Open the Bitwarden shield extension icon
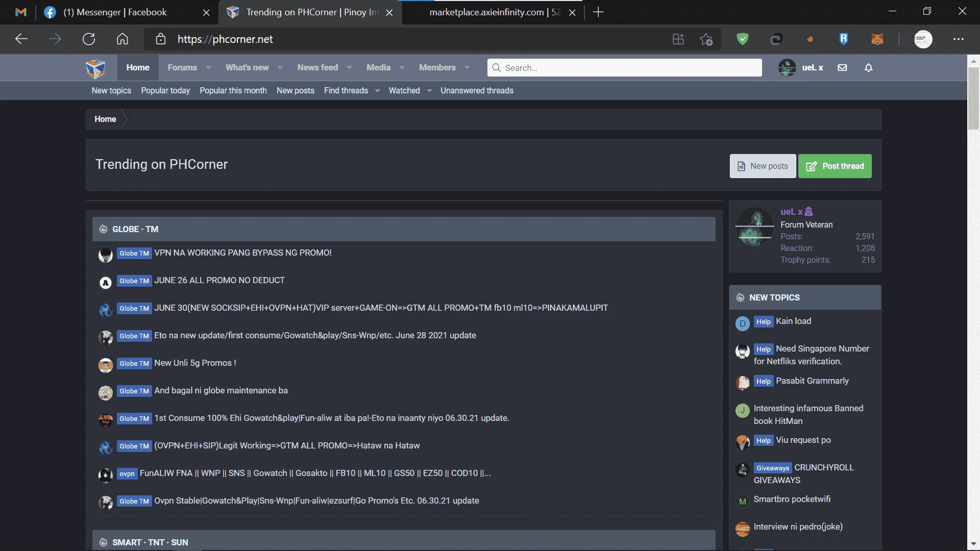 (844, 39)
